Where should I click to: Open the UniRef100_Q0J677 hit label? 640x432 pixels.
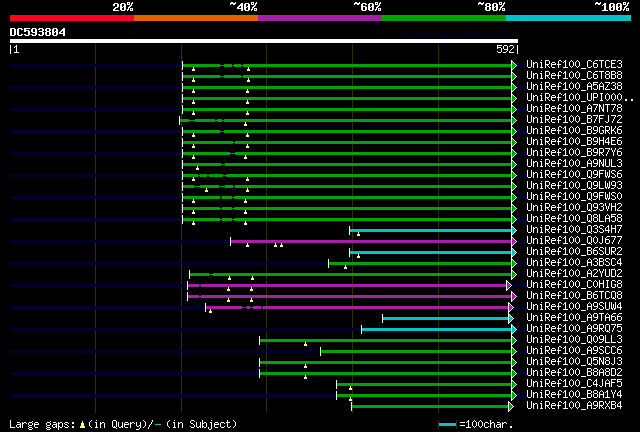(574, 241)
